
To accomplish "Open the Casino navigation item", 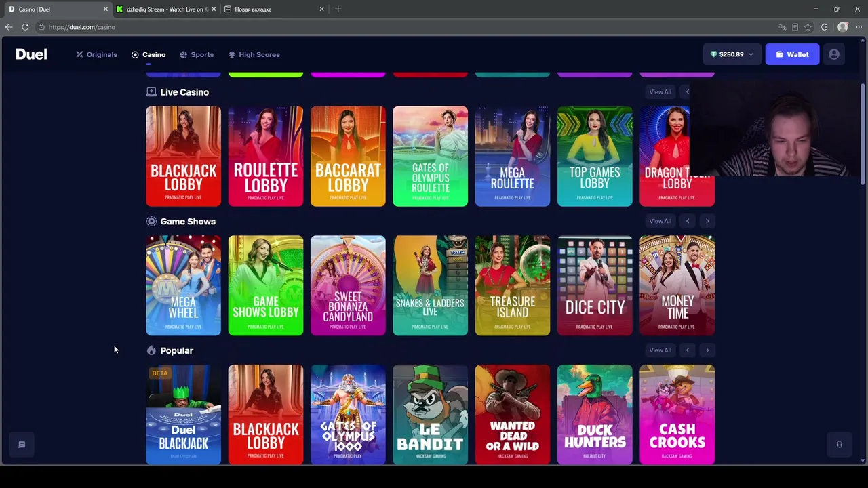I will (149, 54).
